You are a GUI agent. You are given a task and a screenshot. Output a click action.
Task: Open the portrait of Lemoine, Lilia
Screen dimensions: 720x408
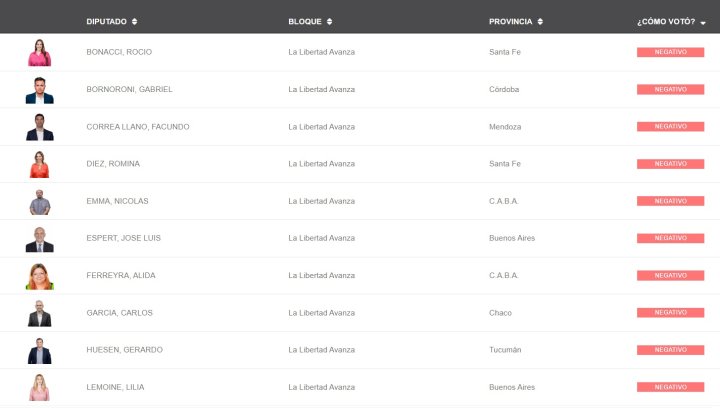39,387
